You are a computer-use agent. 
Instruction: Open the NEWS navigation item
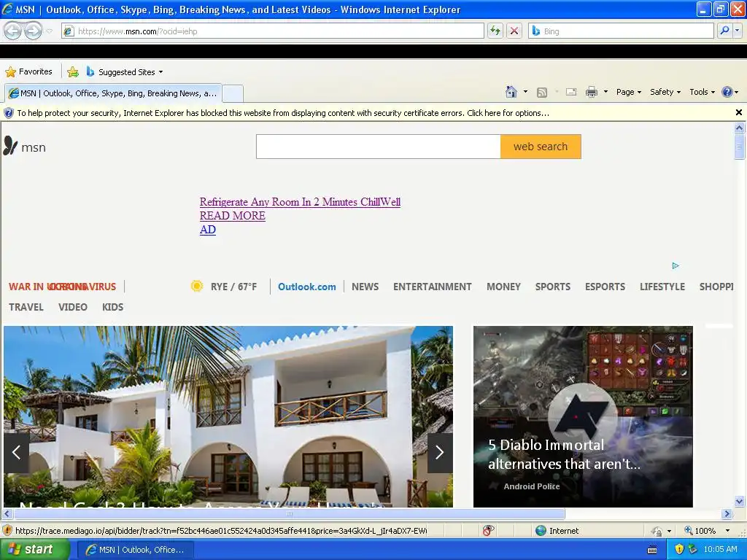[365, 287]
